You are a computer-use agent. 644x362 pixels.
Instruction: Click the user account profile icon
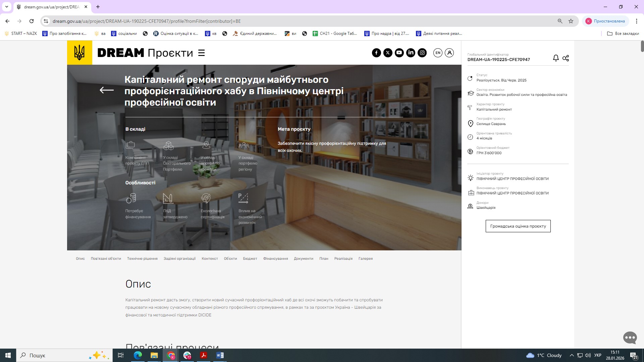pyautogui.click(x=449, y=53)
